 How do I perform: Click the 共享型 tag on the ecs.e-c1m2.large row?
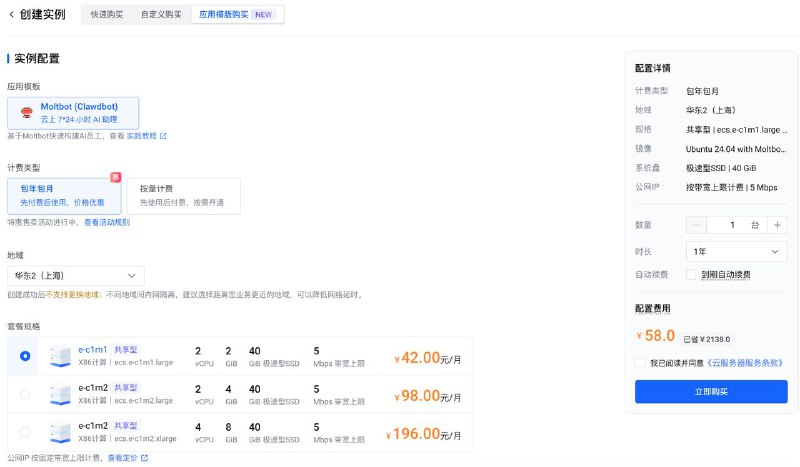(x=126, y=387)
